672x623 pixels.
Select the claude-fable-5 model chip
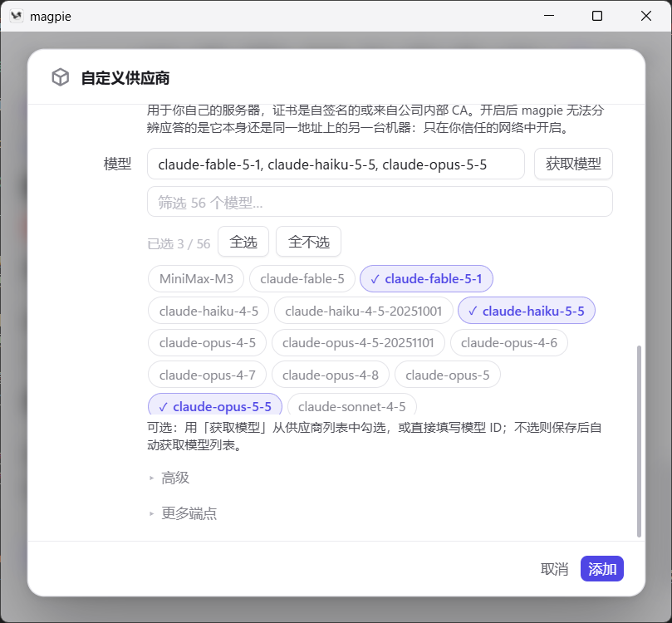(x=302, y=279)
